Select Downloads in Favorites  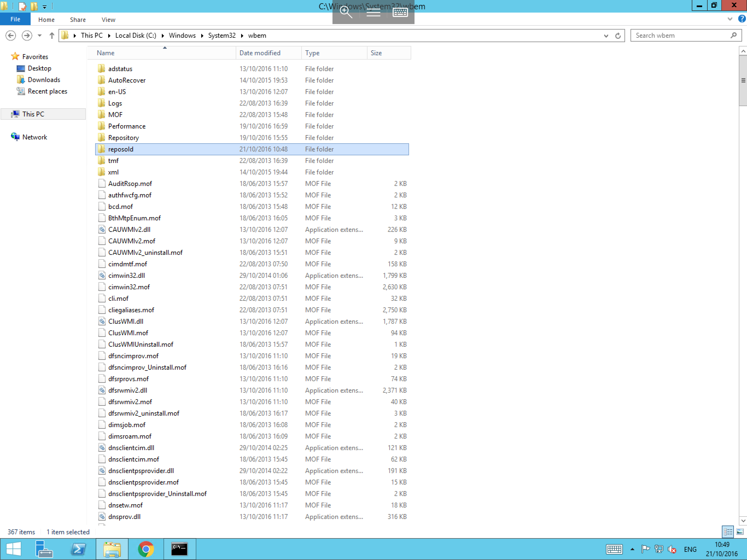[x=44, y=80]
